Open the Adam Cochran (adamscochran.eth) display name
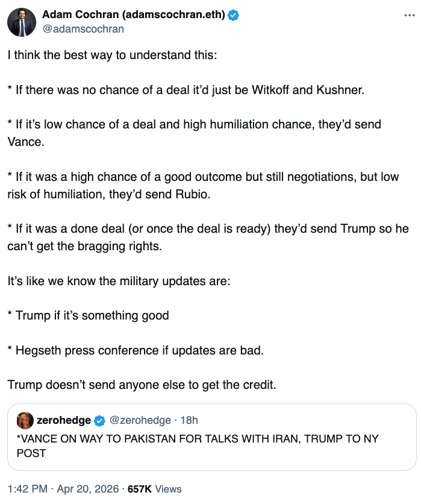Viewport: 421px width, 504px height. click(x=134, y=16)
